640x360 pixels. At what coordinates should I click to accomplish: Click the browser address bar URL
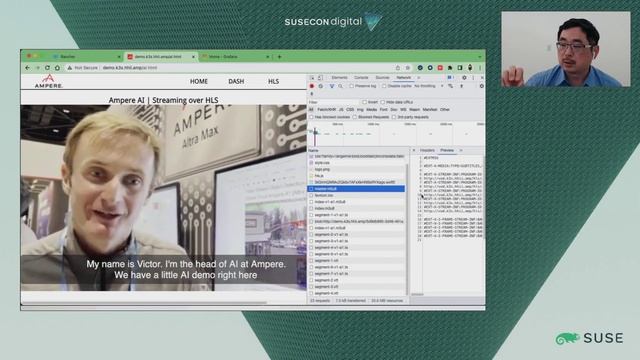[130, 68]
